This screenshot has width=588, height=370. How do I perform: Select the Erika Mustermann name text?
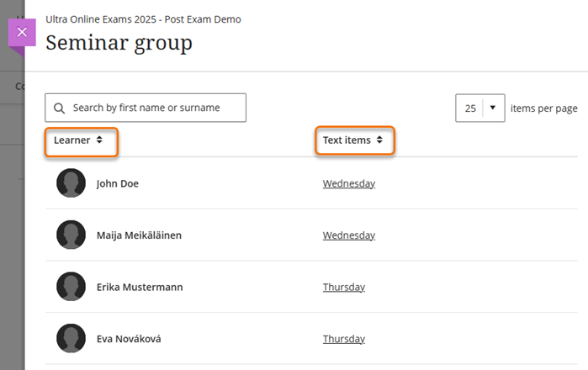coord(140,287)
